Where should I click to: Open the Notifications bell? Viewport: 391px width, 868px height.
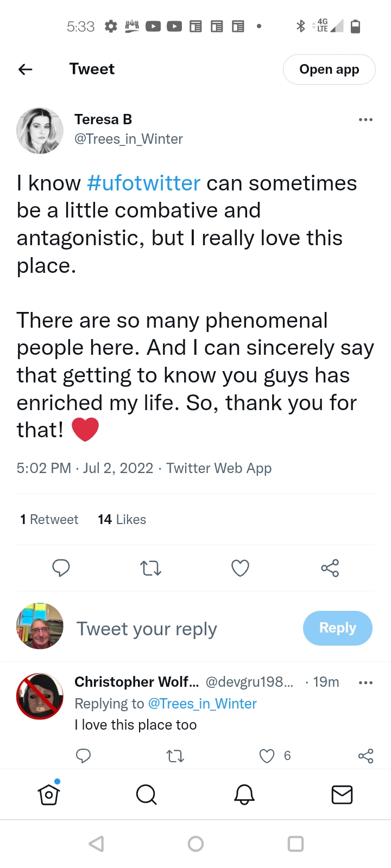244,795
